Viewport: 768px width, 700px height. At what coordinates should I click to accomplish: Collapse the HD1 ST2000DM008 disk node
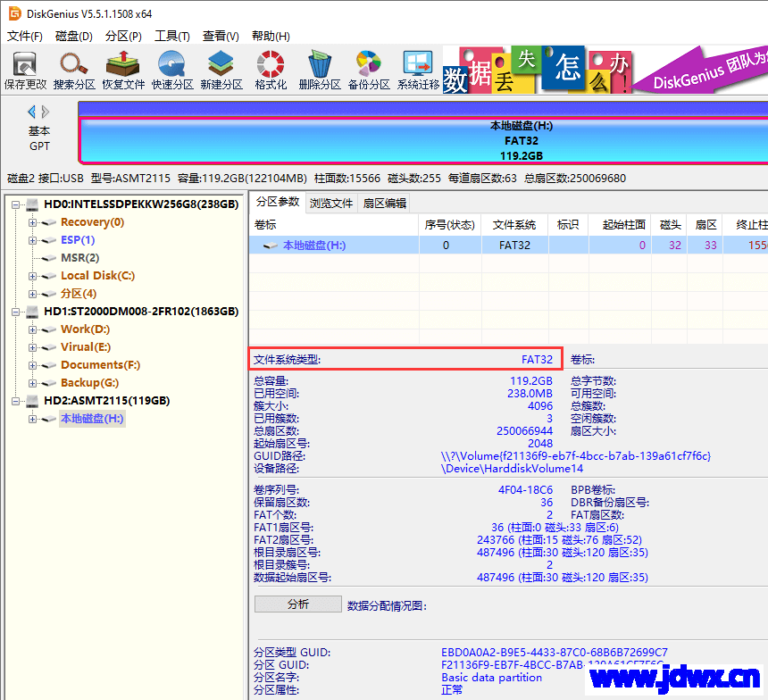(x=16, y=312)
